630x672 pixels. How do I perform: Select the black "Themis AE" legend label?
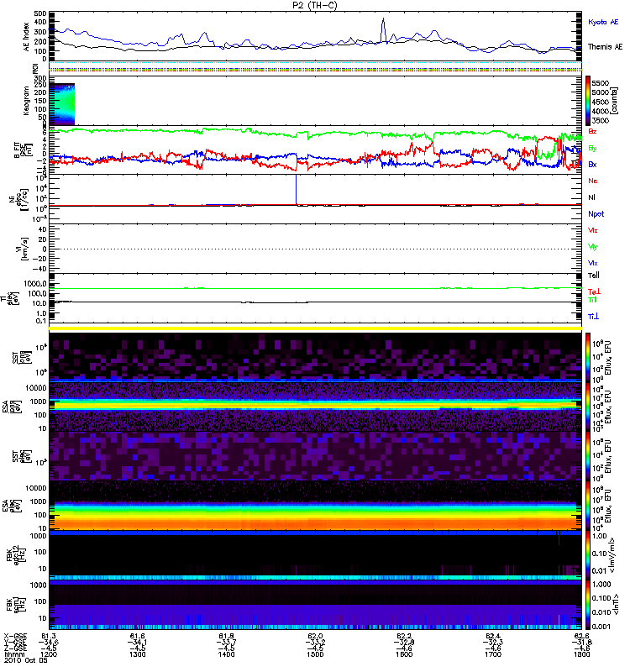pos(605,47)
